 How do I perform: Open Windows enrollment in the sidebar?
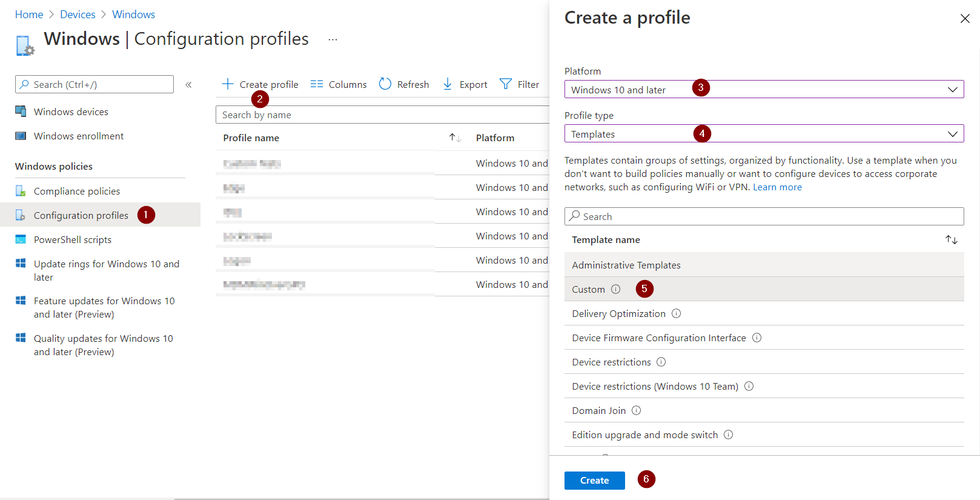(79, 136)
